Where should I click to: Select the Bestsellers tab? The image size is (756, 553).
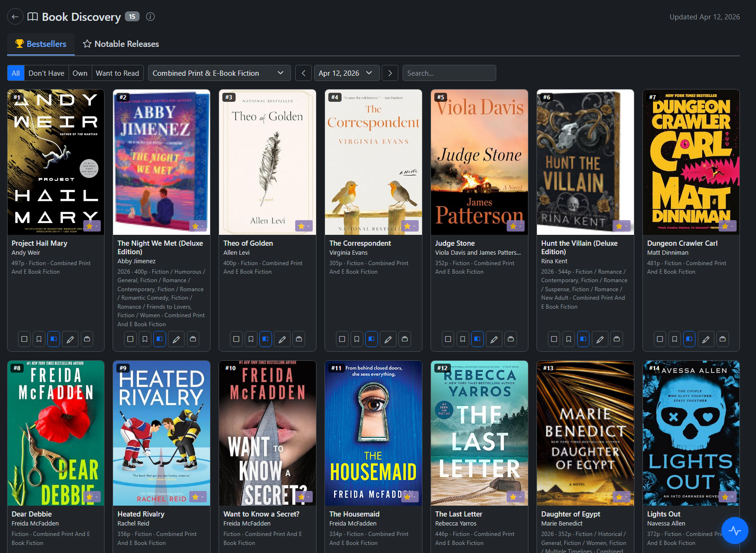coord(41,44)
